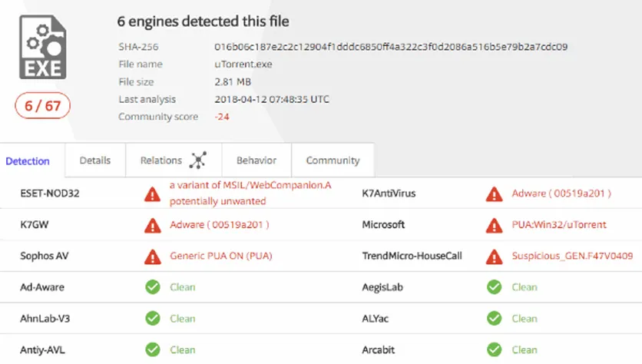This screenshot has height=364, width=642.
Task: Click the Microsoft red warning icon
Action: tap(494, 225)
